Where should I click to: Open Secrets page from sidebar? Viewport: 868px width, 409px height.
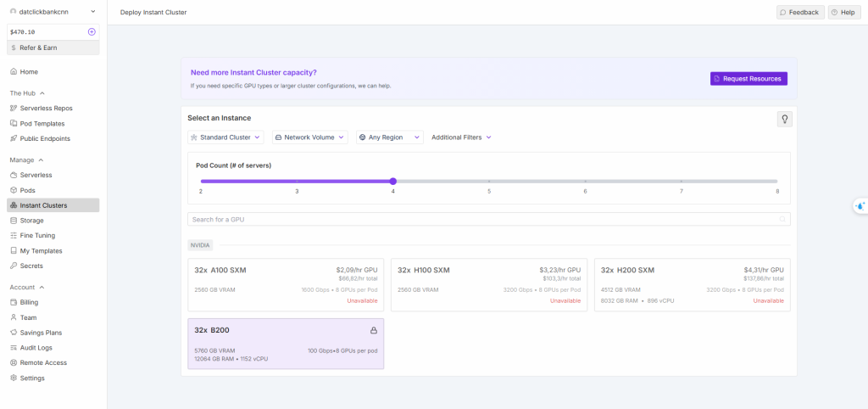point(31,266)
